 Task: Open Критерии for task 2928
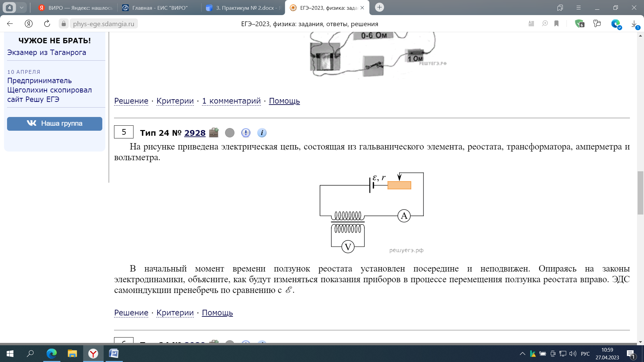175,312
